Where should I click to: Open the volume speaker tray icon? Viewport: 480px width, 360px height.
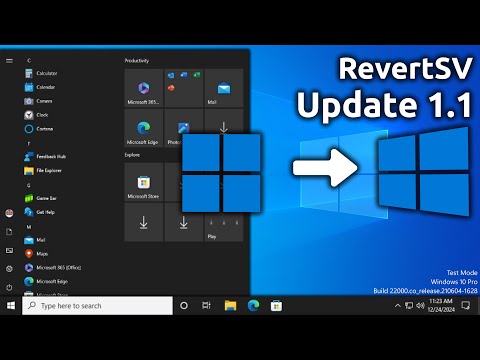pos(420,306)
